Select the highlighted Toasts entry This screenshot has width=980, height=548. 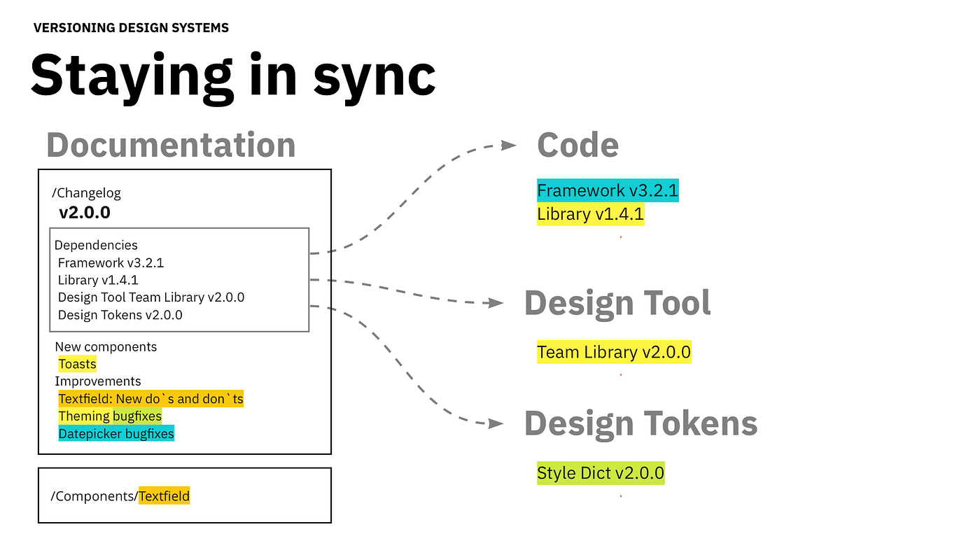77,364
